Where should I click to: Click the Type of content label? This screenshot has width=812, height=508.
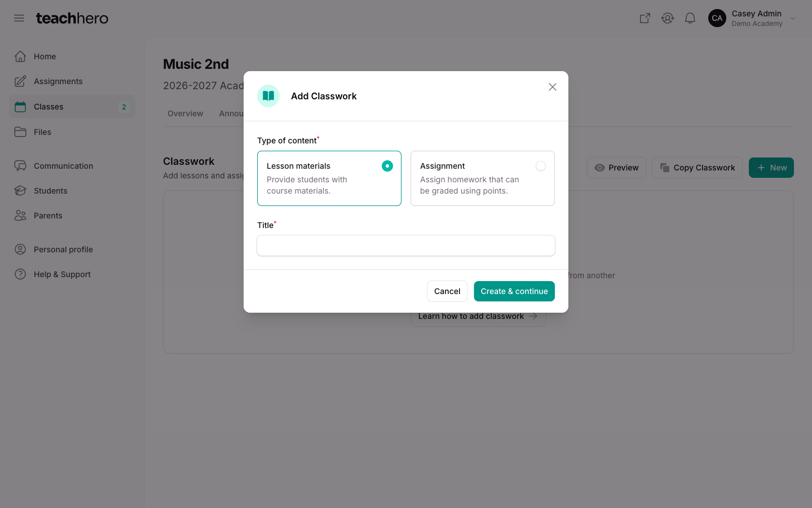pyautogui.click(x=287, y=141)
